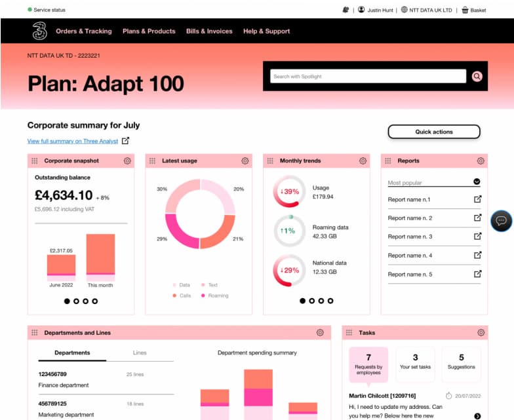This screenshot has height=420, width=514.
Task: Select first carousel dot in Corporate snapshot
Action: (67, 301)
